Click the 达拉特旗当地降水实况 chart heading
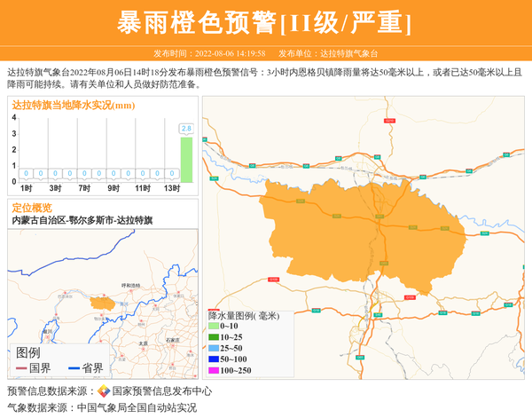Image resolution: width=532 pixels, height=418 pixels. click(x=73, y=106)
